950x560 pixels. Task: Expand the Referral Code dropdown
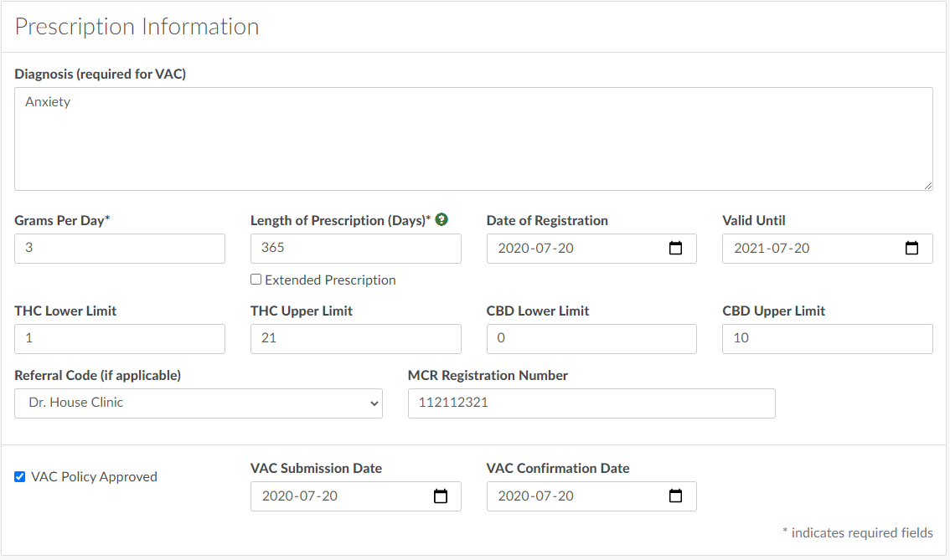(198, 403)
